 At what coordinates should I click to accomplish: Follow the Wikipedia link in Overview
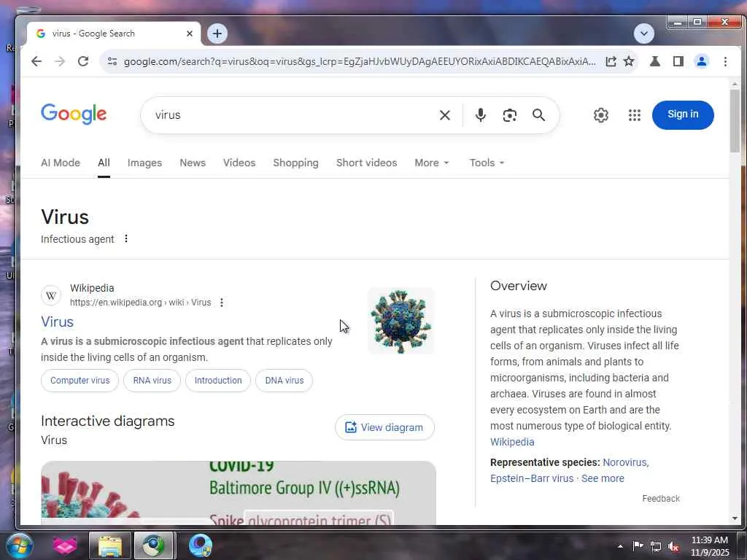[512, 442]
